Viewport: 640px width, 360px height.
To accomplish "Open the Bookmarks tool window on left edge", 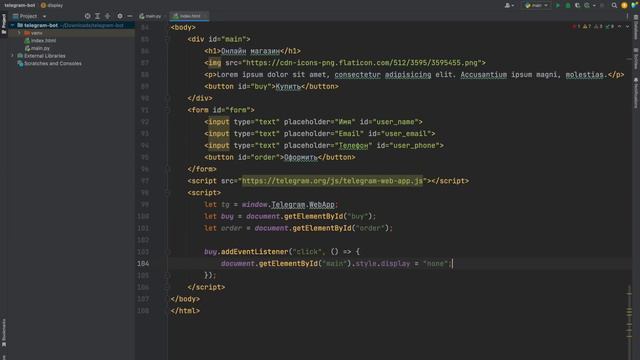I will pyautogui.click(x=4, y=333).
